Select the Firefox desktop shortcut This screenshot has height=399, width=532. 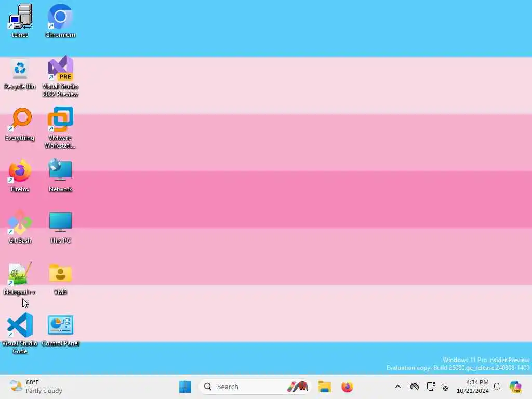[20, 176]
